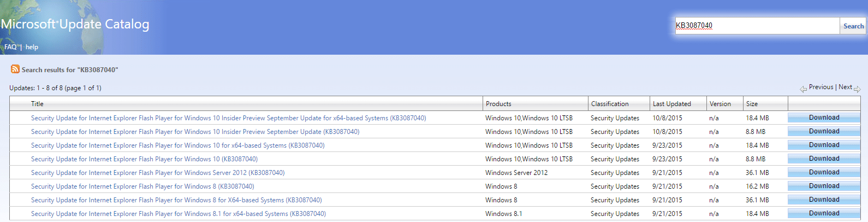Viewport: 868px width, 222px height.
Task: Open the Microsoft Update Catalog home title
Action: pyautogui.click(x=75, y=24)
